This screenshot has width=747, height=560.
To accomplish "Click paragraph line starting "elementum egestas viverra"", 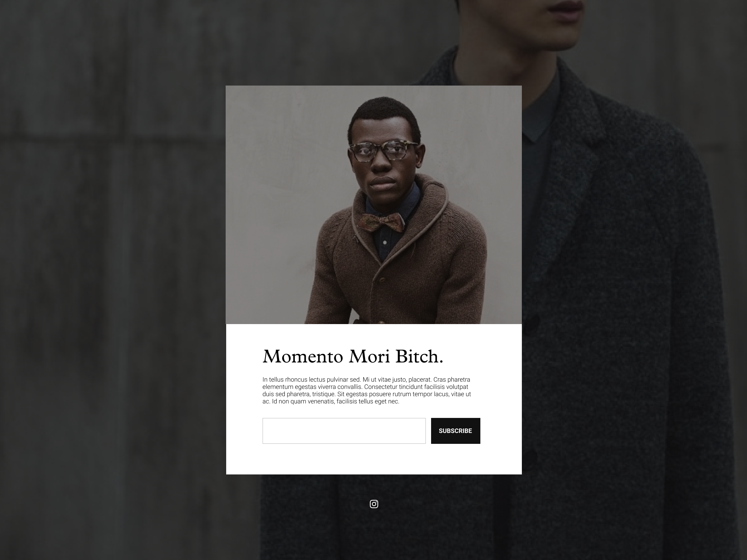I will click(x=365, y=387).
